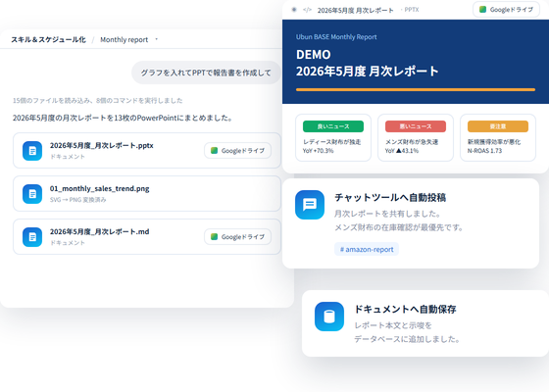
Task: Click the YoY +70.3% value
Action: point(318,151)
